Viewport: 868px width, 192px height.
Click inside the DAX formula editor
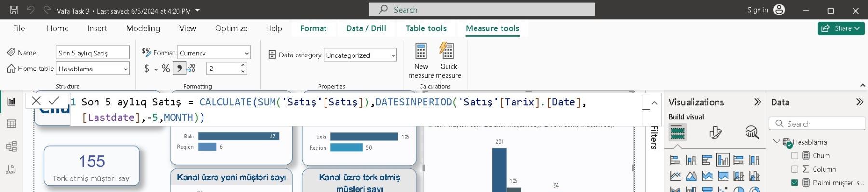(x=356, y=110)
